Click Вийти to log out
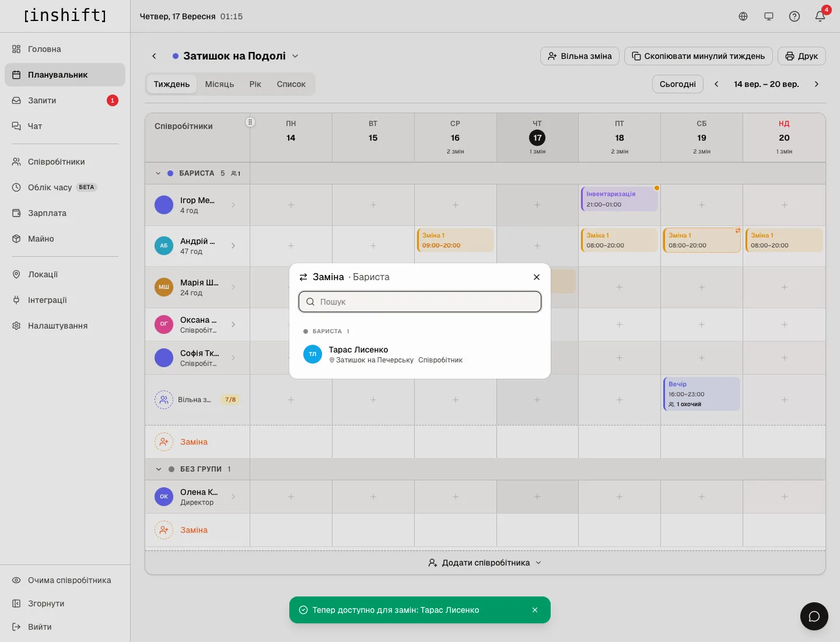The width and height of the screenshot is (840, 642). 65,627
